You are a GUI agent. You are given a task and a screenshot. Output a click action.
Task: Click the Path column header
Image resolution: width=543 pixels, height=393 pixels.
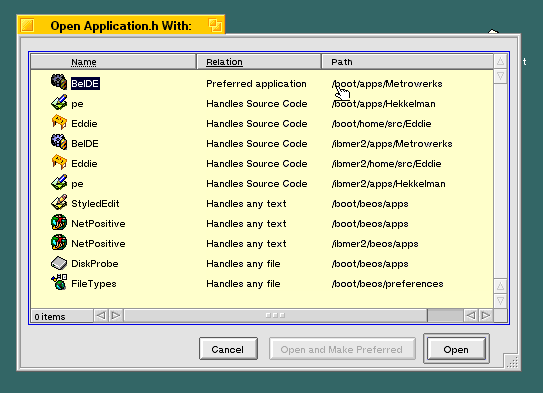click(342, 62)
